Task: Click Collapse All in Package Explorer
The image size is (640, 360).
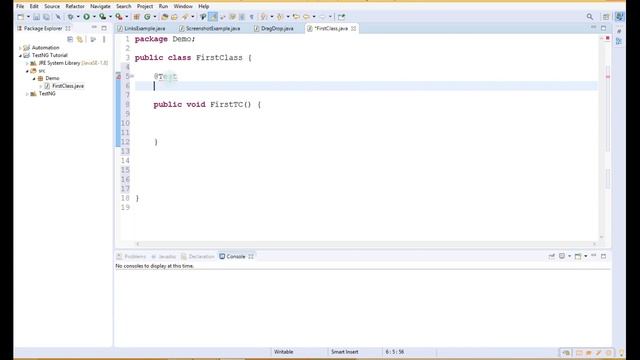Action: click(x=70, y=39)
